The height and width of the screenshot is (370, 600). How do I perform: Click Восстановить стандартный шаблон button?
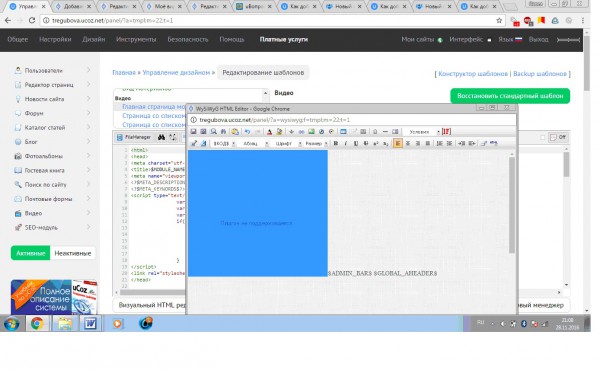[510, 96]
